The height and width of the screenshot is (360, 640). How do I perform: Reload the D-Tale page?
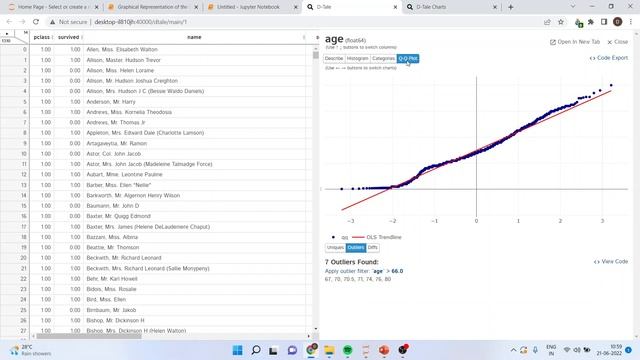[36, 22]
